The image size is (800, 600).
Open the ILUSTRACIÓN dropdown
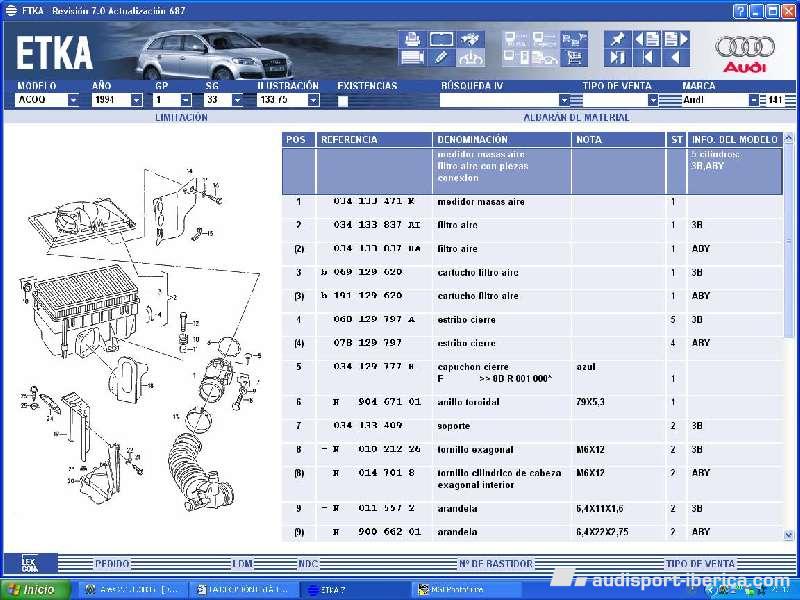click(314, 100)
